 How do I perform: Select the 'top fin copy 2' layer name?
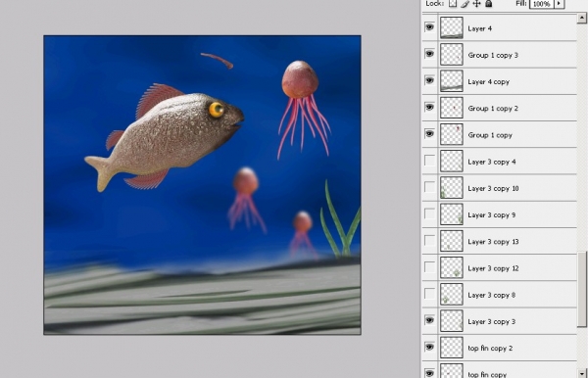pyautogui.click(x=490, y=349)
